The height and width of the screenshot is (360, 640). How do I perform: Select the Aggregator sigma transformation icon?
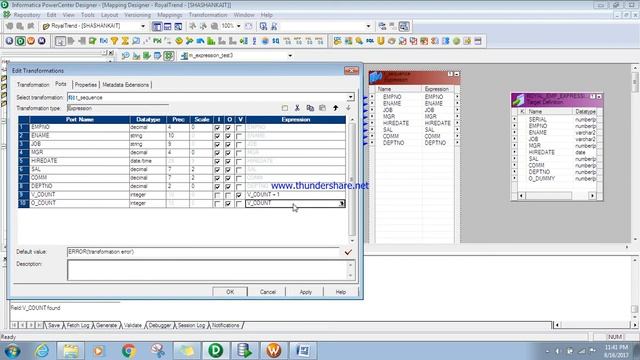125,41
